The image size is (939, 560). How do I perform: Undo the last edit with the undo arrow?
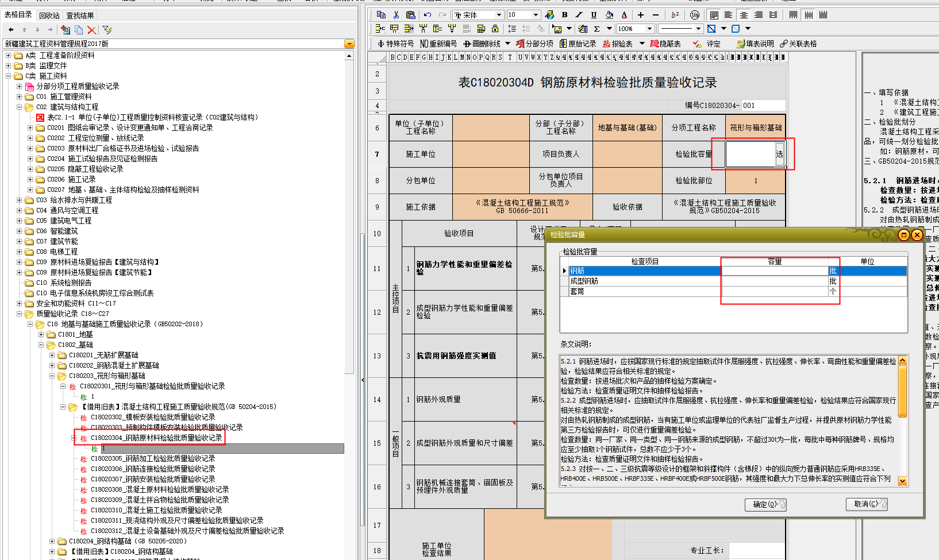427,15
